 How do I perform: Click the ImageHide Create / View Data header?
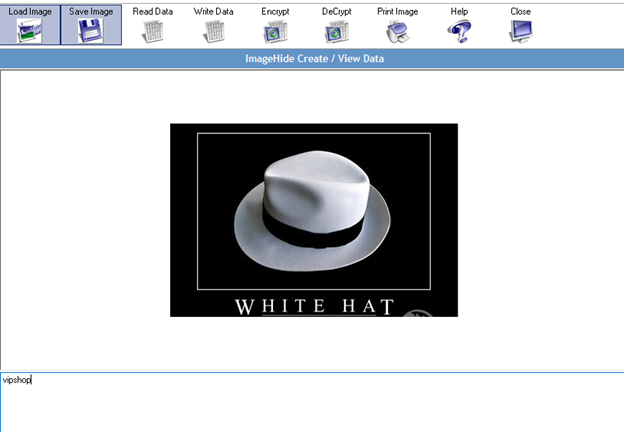pyautogui.click(x=314, y=59)
